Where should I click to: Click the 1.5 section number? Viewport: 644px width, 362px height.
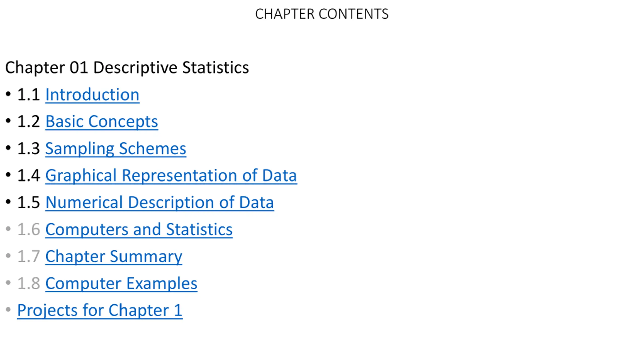tap(28, 202)
